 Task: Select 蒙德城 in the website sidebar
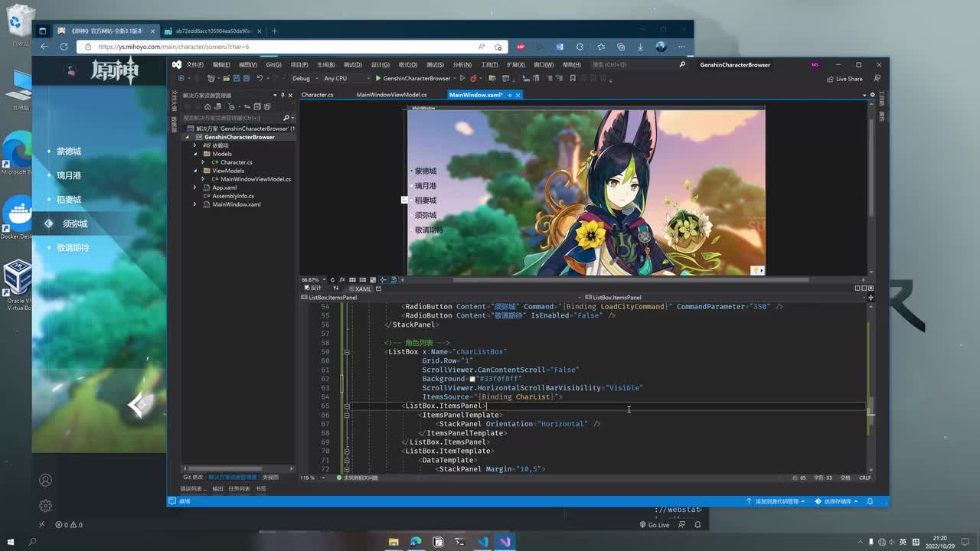point(69,152)
